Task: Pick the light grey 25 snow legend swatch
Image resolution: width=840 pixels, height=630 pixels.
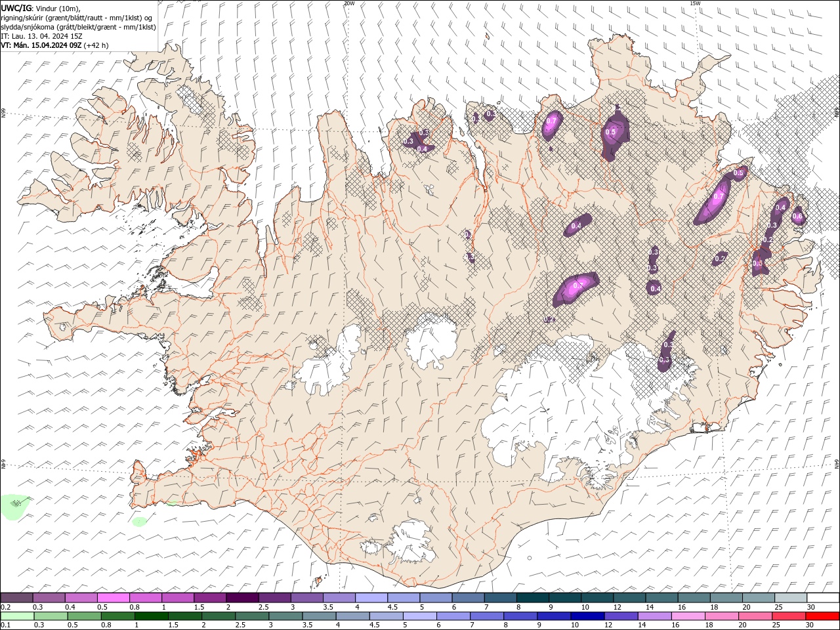Action: pos(790,598)
